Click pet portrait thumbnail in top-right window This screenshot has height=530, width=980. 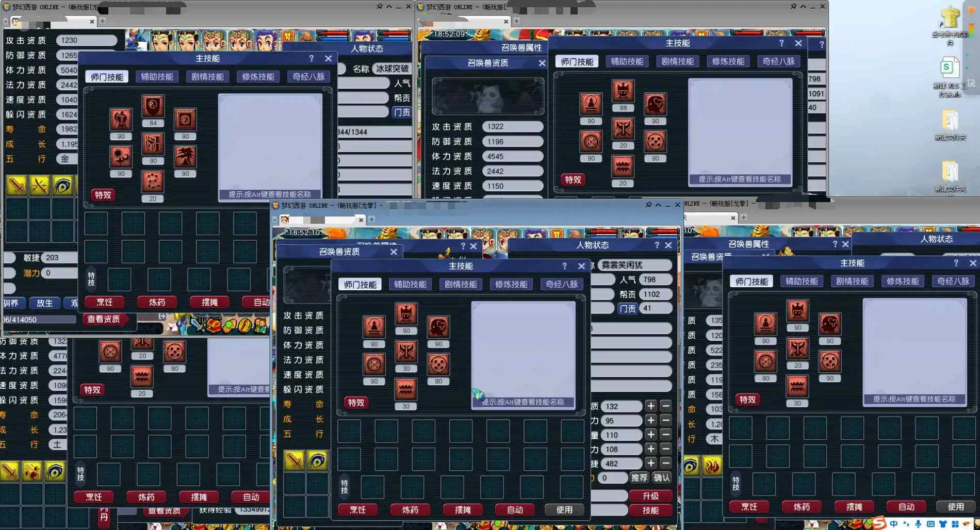click(488, 96)
